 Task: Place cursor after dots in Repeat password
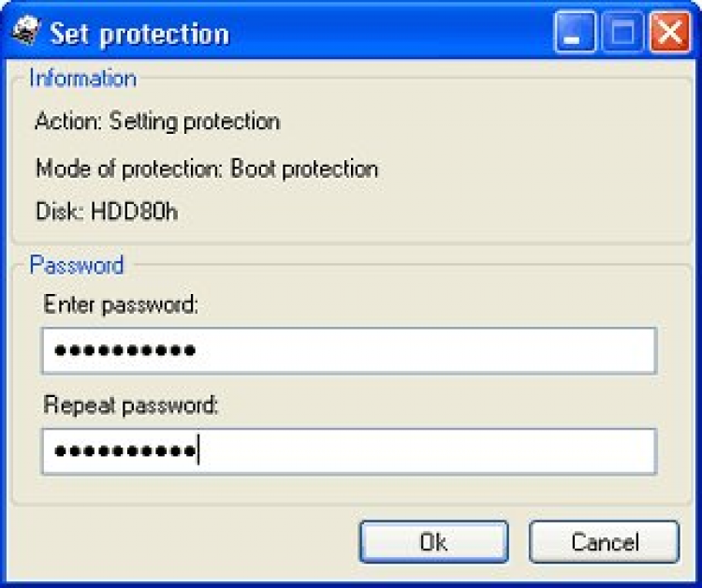point(198,450)
